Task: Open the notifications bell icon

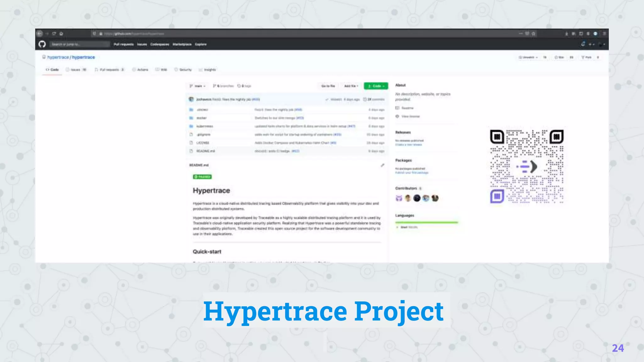Action: [x=583, y=44]
